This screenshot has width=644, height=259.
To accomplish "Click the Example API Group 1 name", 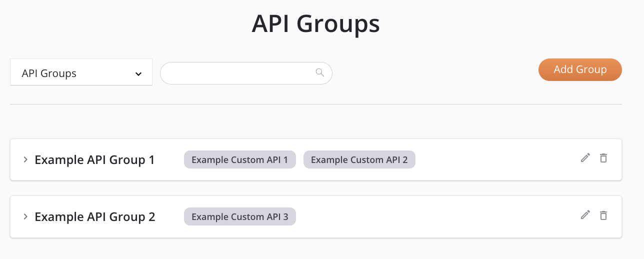I will 94,160.
